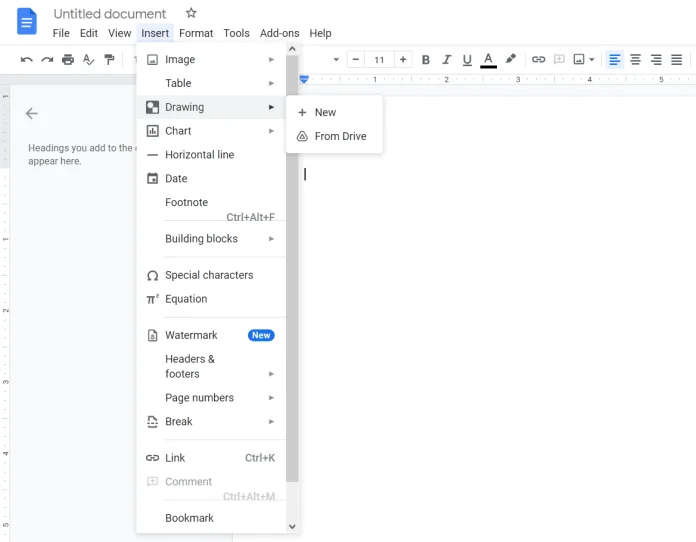Close the document outline with back arrow

click(32, 114)
